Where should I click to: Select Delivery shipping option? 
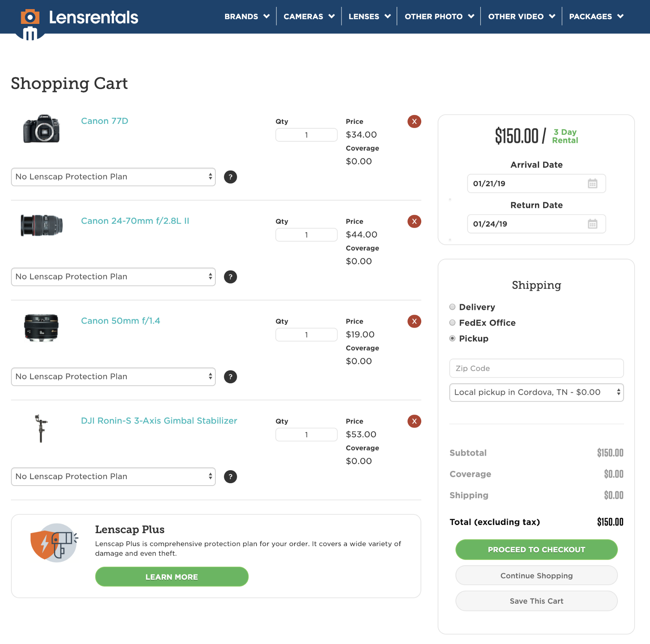point(452,307)
